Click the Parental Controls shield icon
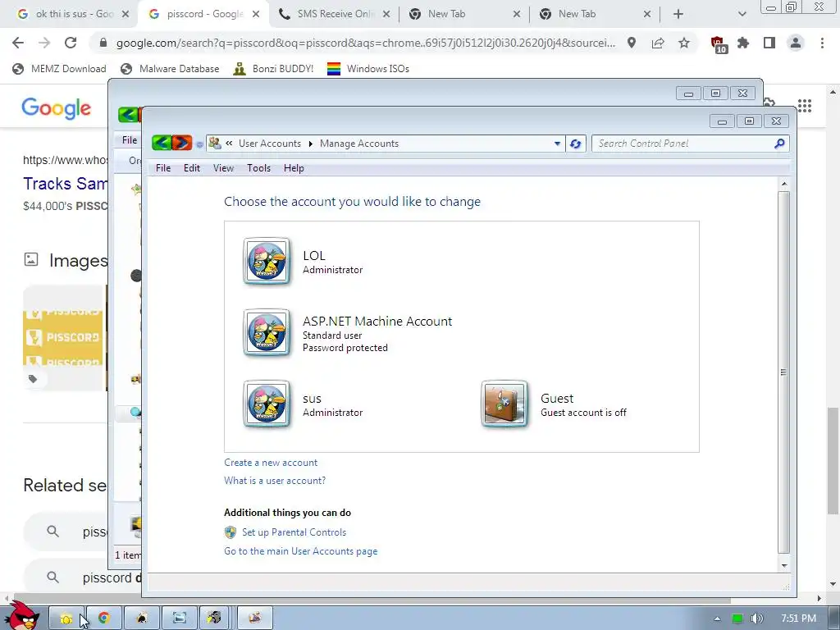The width and height of the screenshot is (840, 630). point(231,532)
